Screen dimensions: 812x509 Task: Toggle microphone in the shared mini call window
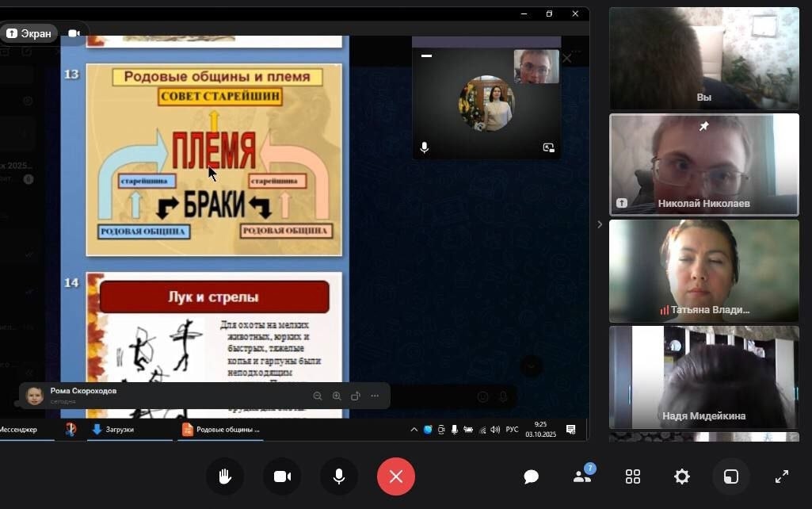[425, 147]
